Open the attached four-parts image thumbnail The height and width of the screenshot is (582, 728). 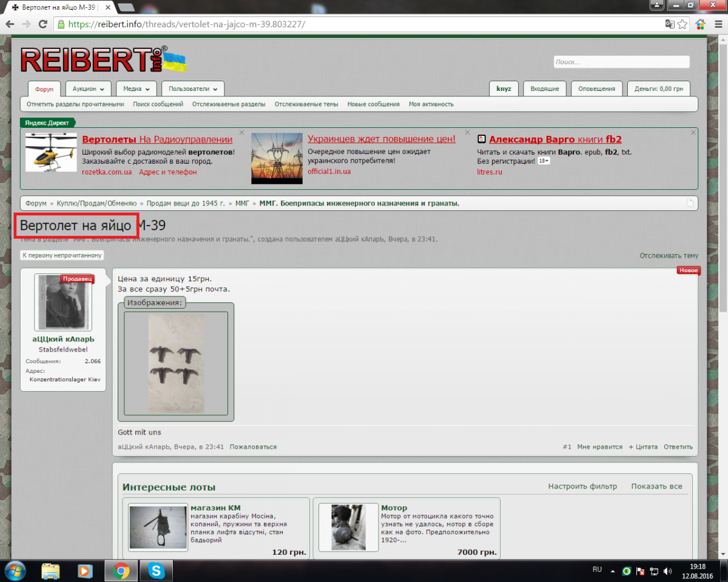tap(176, 363)
